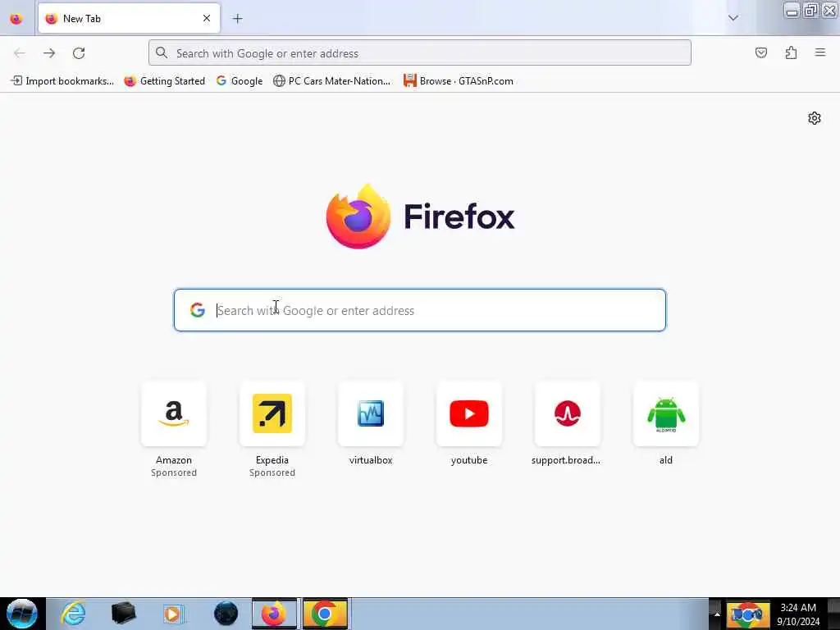Open Firefox View pinned tab icon

pyautogui.click(x=16, y=19)
